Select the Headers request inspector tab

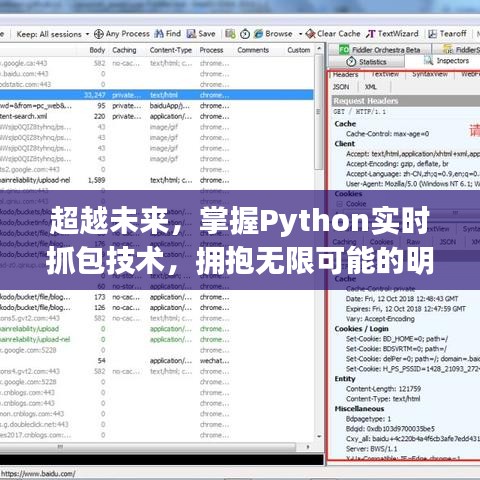pos(345,75)
